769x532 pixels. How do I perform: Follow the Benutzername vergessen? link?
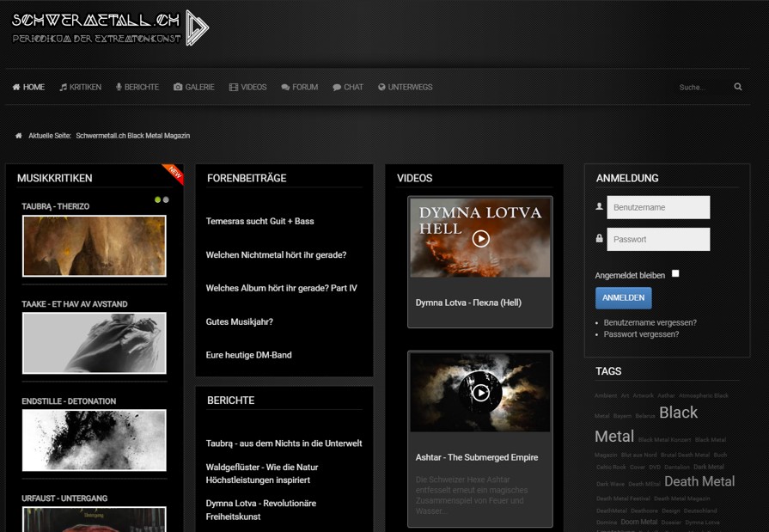(650, 322)
